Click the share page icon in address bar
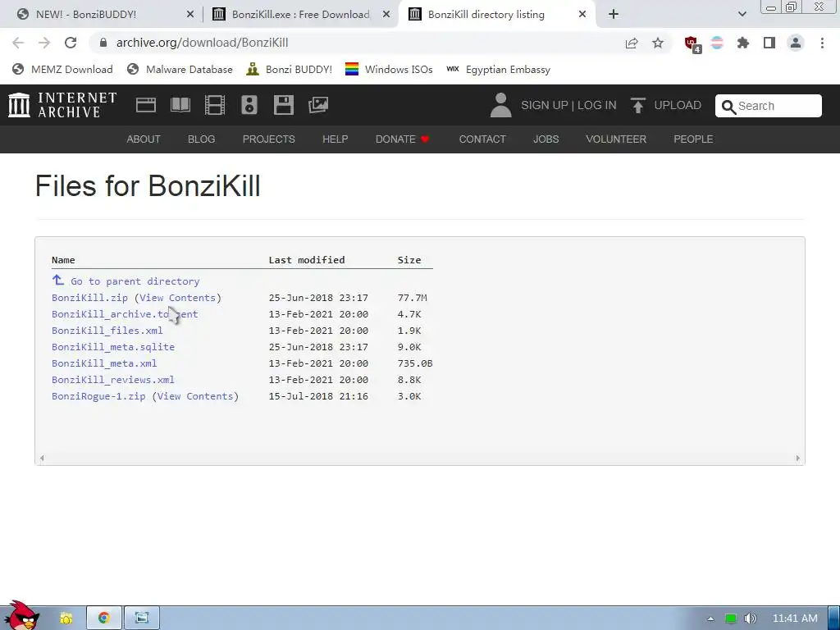The height and width of the screenshot is (630, 840). (x=632, y=43)
